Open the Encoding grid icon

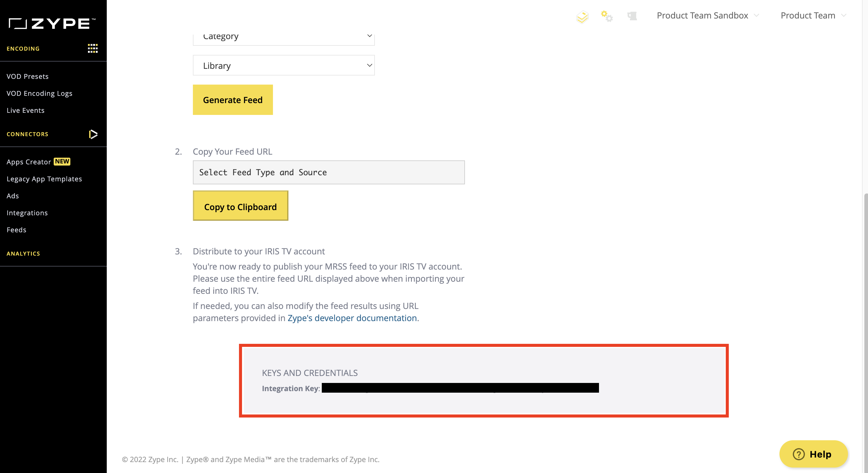click(x=93, y=49)
